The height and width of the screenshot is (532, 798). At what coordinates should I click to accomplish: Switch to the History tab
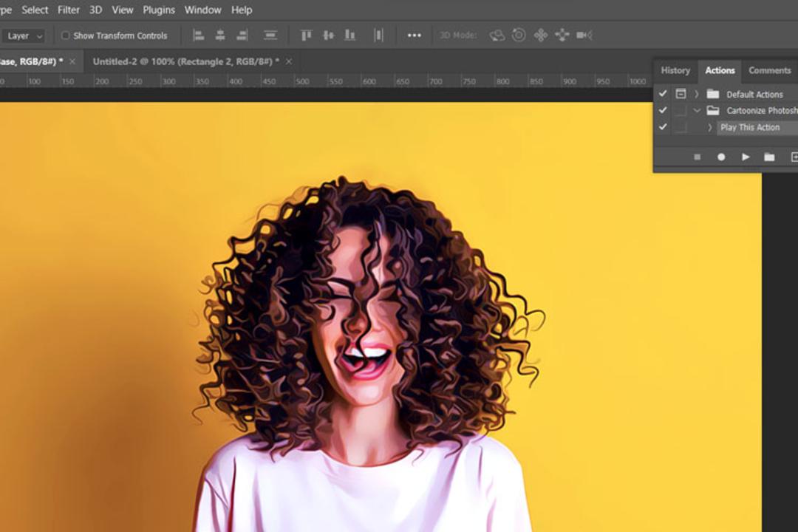click(x=675, y=70)
